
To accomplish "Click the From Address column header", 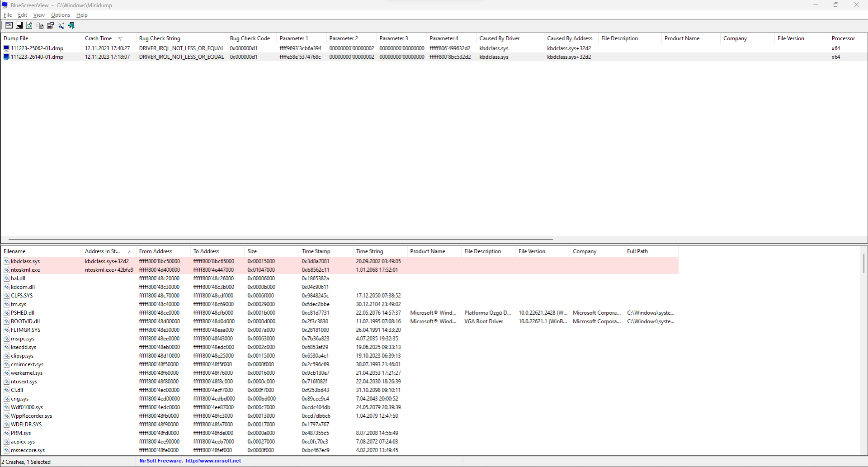I will 163,251.
